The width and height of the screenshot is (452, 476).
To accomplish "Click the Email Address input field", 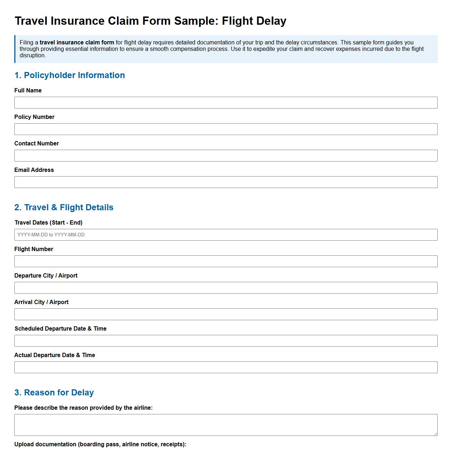I will click(x=225, y=182).
